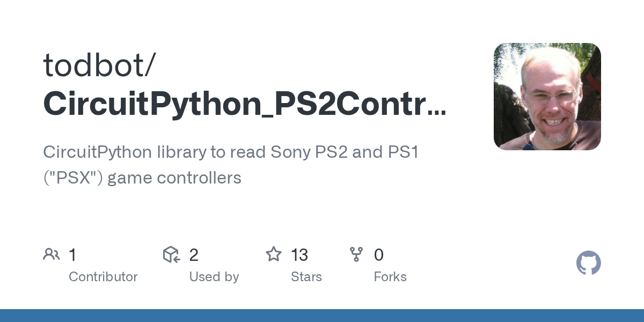Click the Forks label

tap(390, 277)
